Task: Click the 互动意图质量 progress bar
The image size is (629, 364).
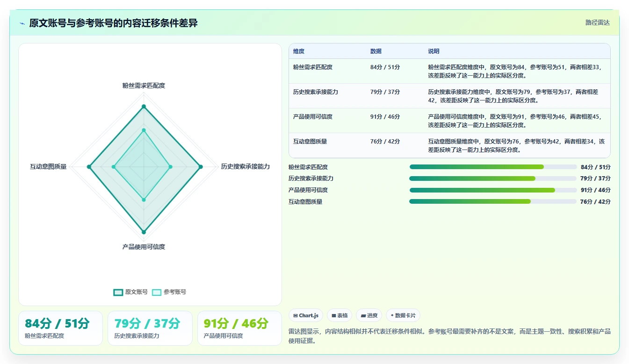Action: [493, 201]
